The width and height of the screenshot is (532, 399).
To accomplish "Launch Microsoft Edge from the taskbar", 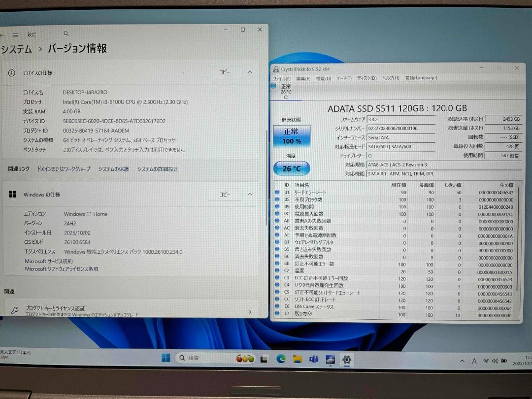I will [281, 359].
